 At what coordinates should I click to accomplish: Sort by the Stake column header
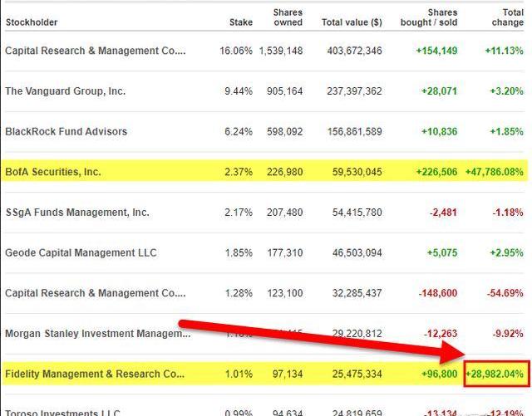pyautogui.click(x=240, y=22)
